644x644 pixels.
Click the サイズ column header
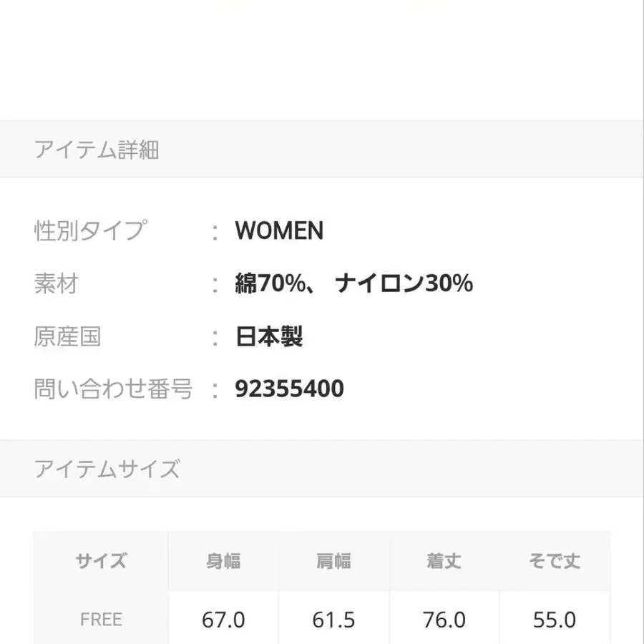click(x=101, y=561)
